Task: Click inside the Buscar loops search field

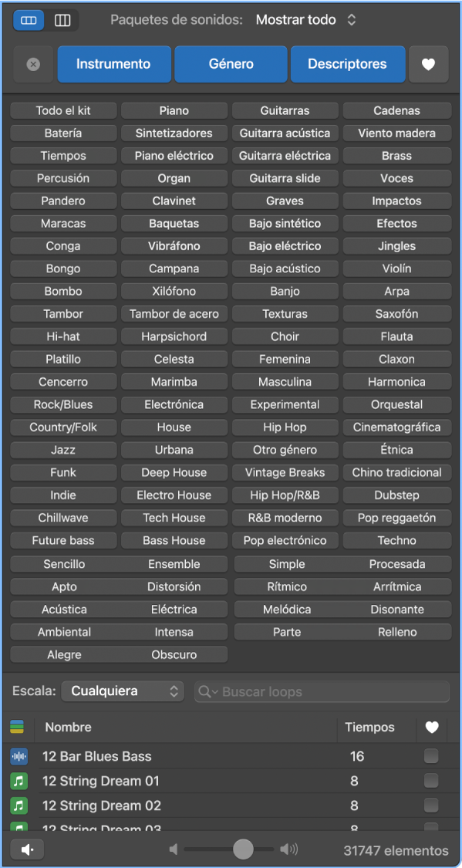Action: tap(324, 691)
